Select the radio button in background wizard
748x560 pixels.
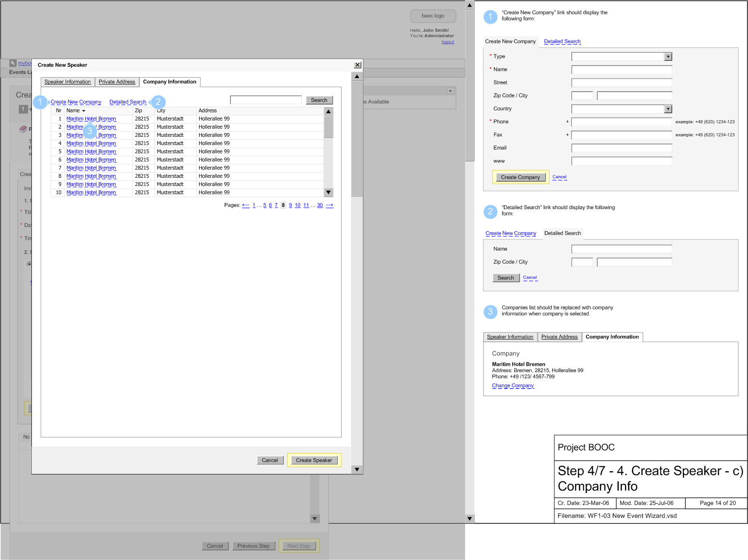pos(29,264)
